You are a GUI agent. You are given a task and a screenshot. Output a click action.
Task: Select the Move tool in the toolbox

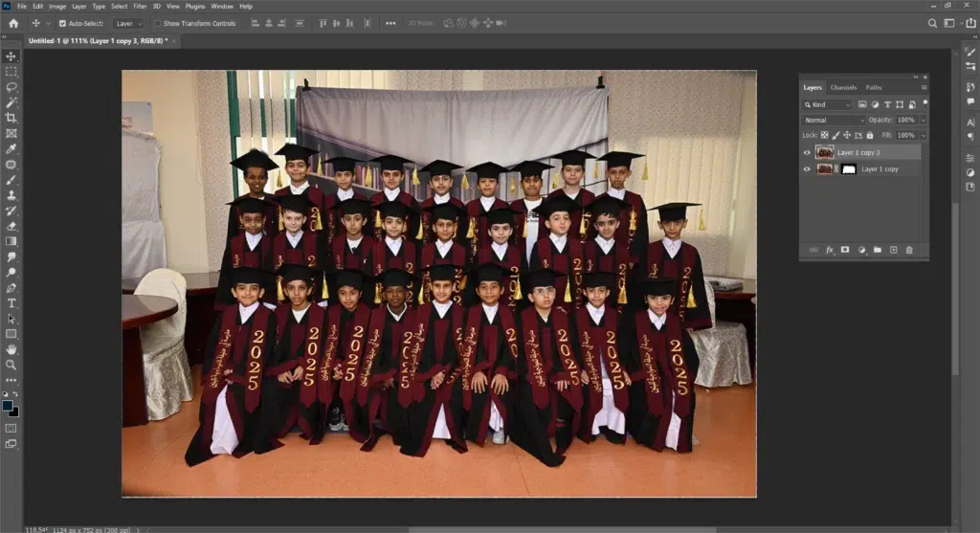11,56
